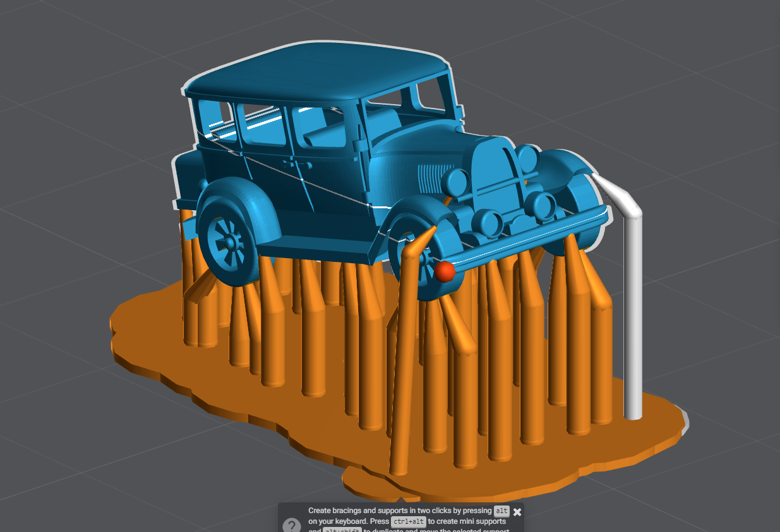Viewport: 780px width, 532px height.
Task: Click the question mark help icon
Action: coord(292,526)
